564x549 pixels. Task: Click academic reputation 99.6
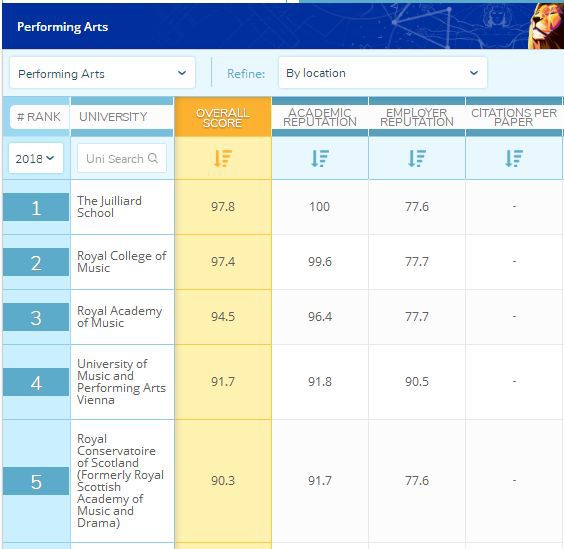pyautogui.click(x=320, y=262)
